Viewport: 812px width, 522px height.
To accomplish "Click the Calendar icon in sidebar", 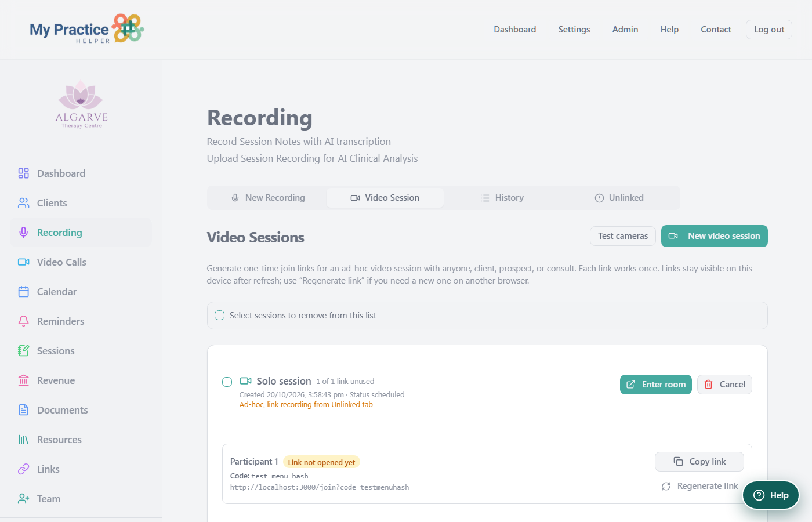I will pos(23,292).
